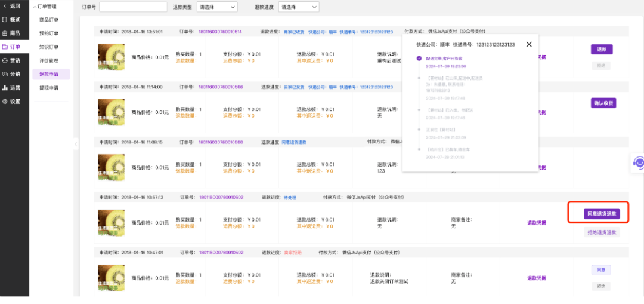Click kiwi thumbnail of order 180116000760010514

coord(111,57)
